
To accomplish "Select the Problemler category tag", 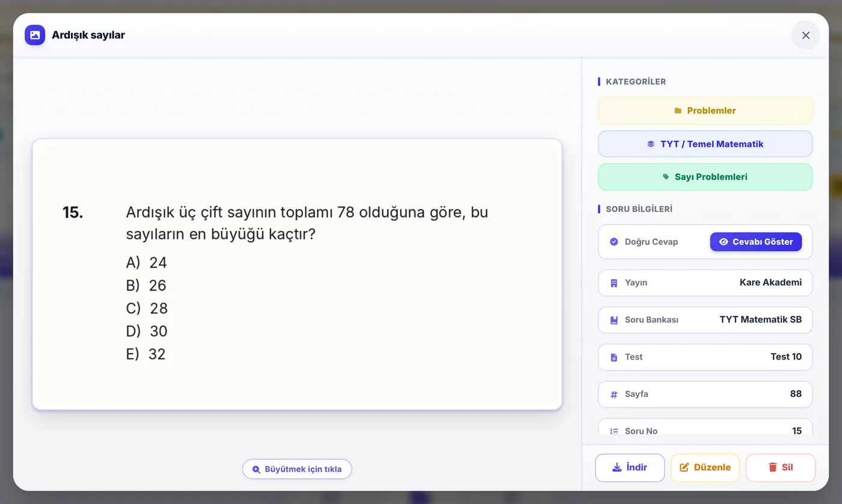I will click(705, 111).
